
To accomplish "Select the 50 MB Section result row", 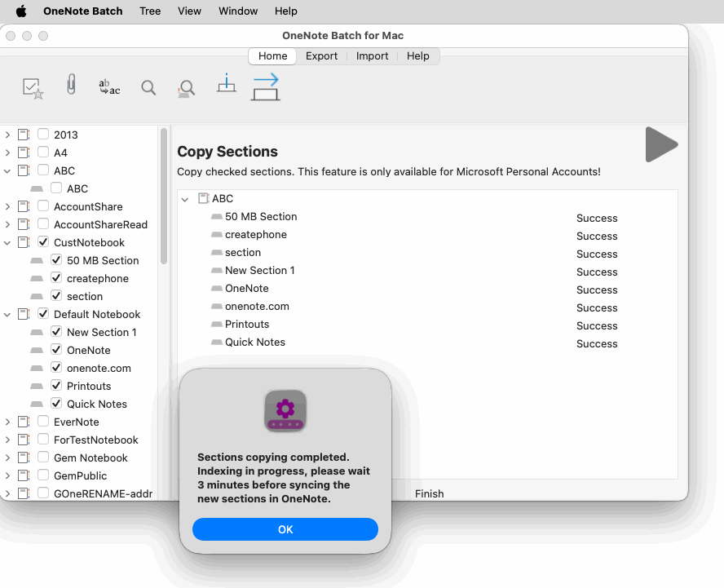I will 261,217.
